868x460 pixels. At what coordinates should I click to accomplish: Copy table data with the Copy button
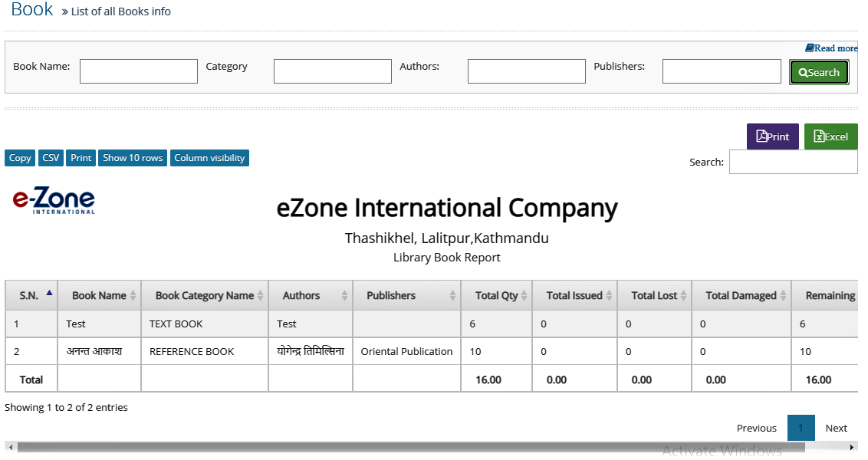pyautogui.click(x=20, y=158)
